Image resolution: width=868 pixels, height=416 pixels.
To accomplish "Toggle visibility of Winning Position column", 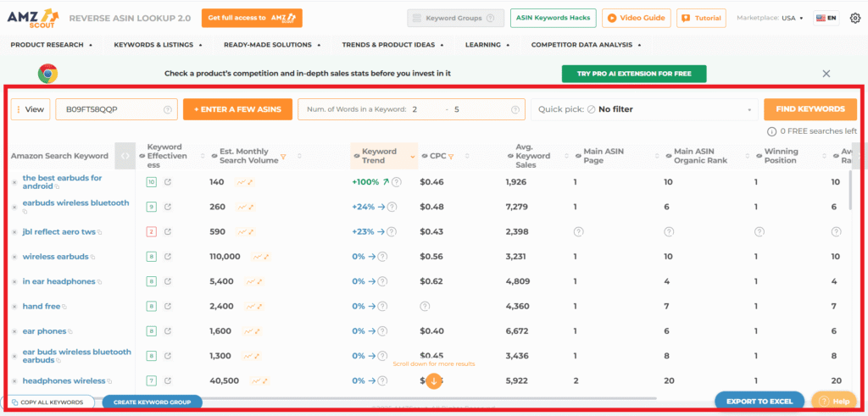I will [x=759, y=157].
